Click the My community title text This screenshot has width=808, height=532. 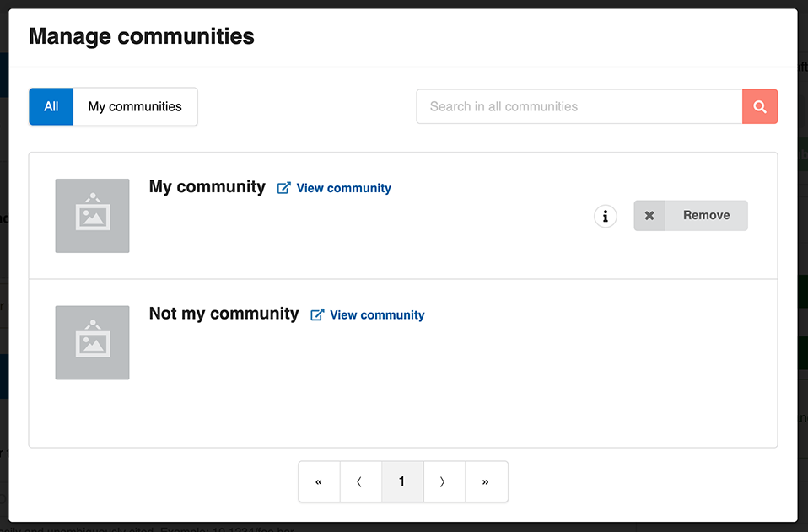tap(207, 186)
